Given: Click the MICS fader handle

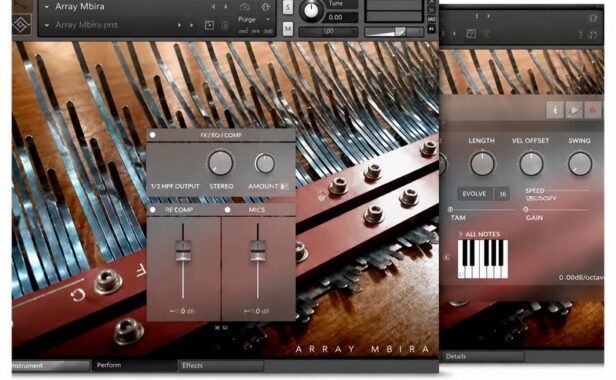Looking at the screenshot, I should (258, 250).
